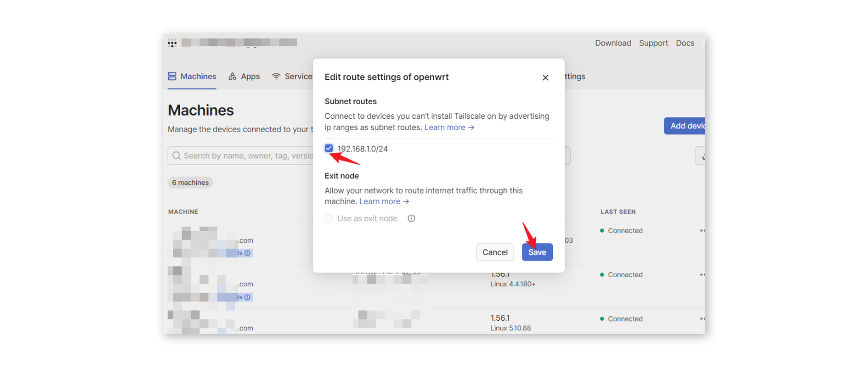Focus the machine search field
868x368 pixels.
pos(241,156)
